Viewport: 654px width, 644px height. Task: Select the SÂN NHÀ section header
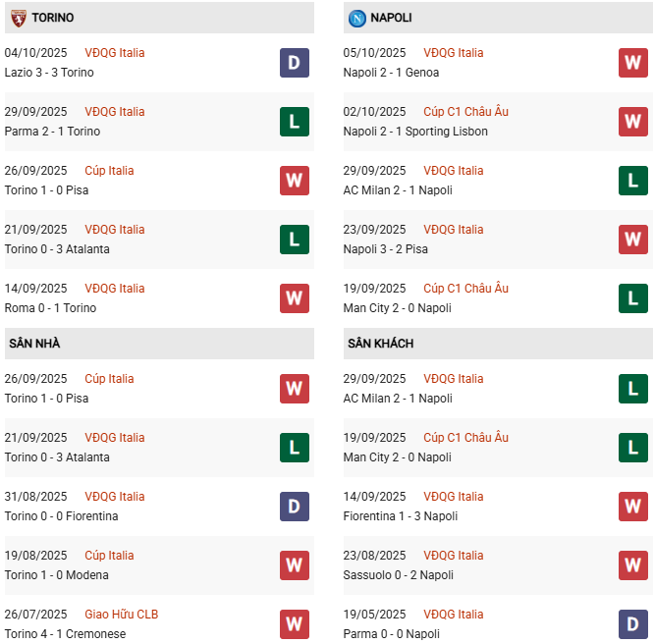click(x=35, y=344)
